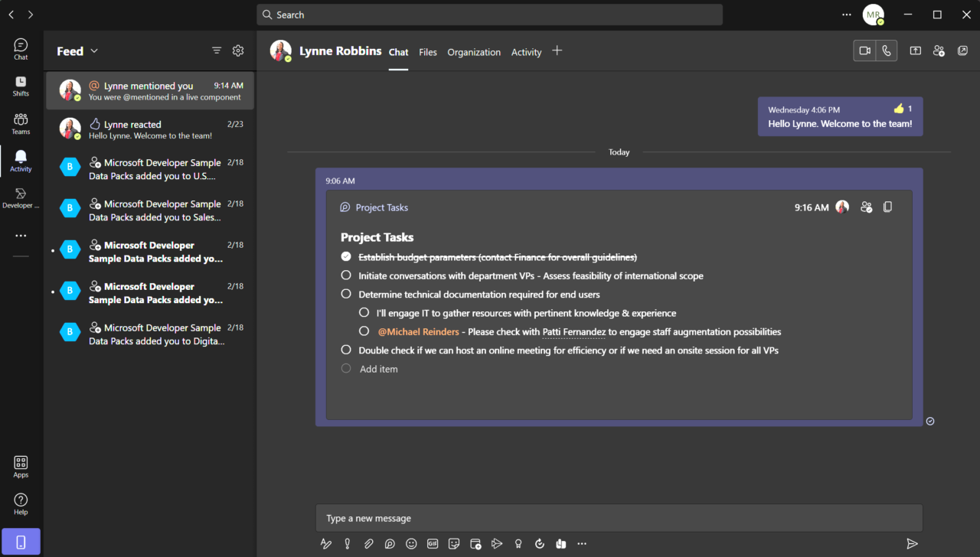This screenshot has width=980, height=557.
Task: Check off the Initiate conversations with VPs task
Action: (x=345, y=275)
